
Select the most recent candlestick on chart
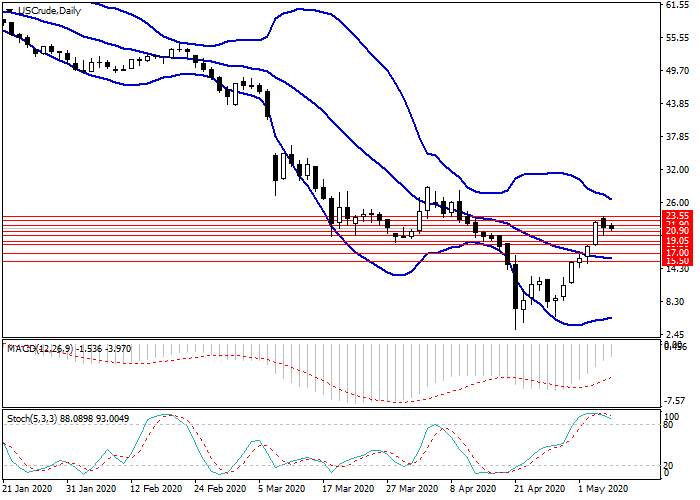click(x=611, y=227)
